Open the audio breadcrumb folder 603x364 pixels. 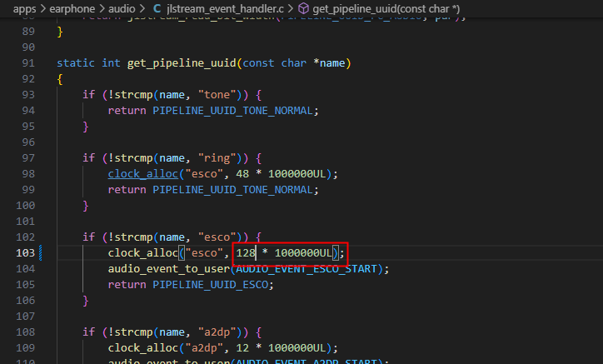click(122, 8)
